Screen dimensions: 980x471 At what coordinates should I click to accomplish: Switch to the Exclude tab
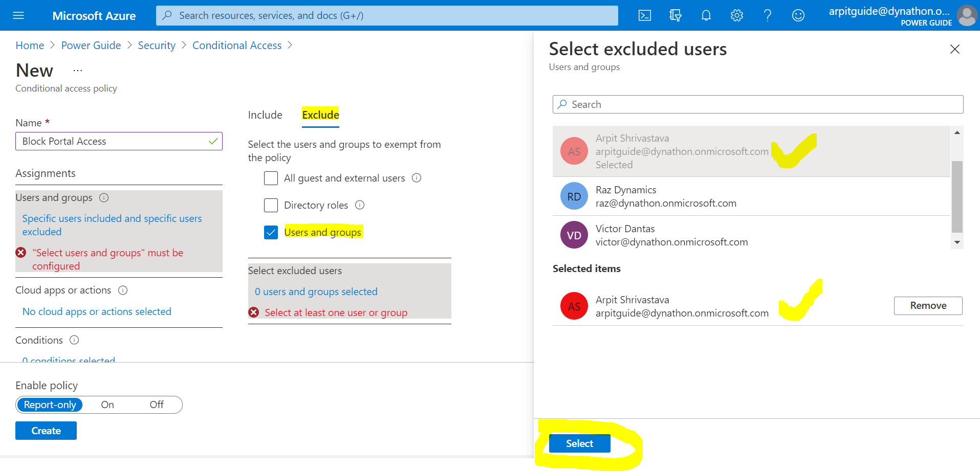tap(320, 115)
